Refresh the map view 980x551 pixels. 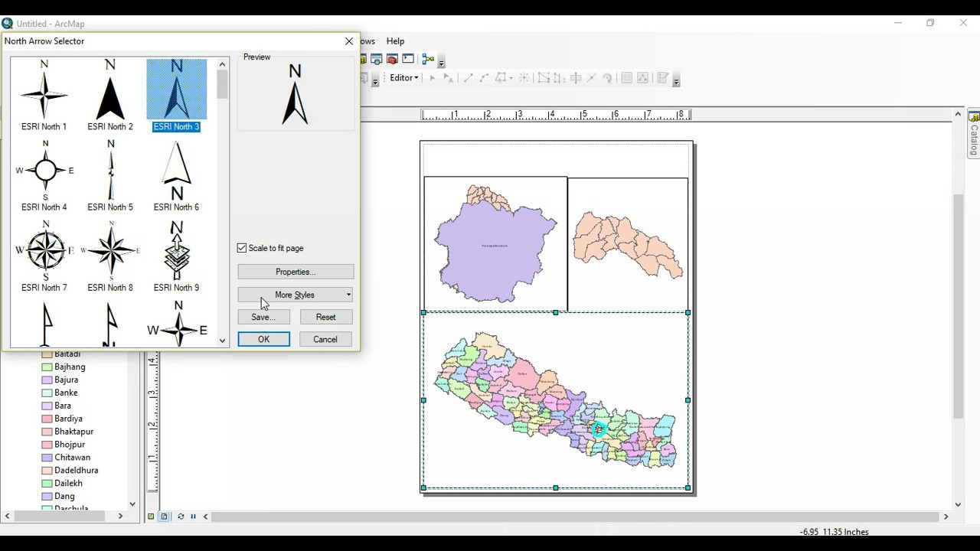[x=181, y=517]
